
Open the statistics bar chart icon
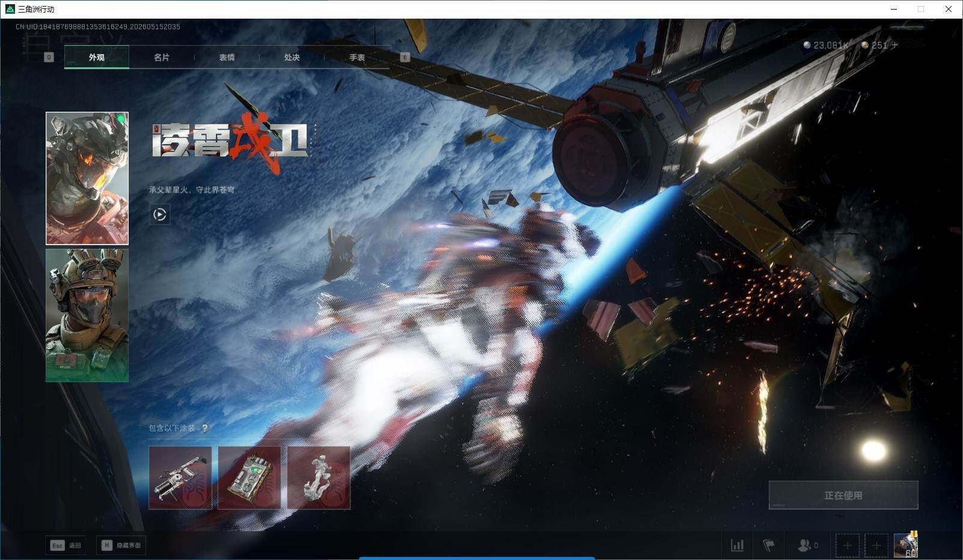[737, 546]
